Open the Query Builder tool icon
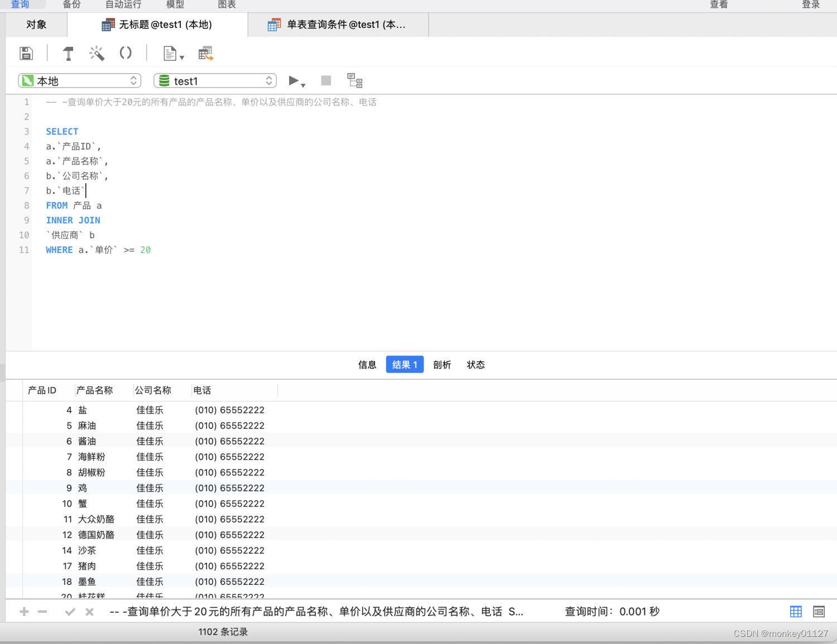Viewport: 837px width, 644px height. 68,54
